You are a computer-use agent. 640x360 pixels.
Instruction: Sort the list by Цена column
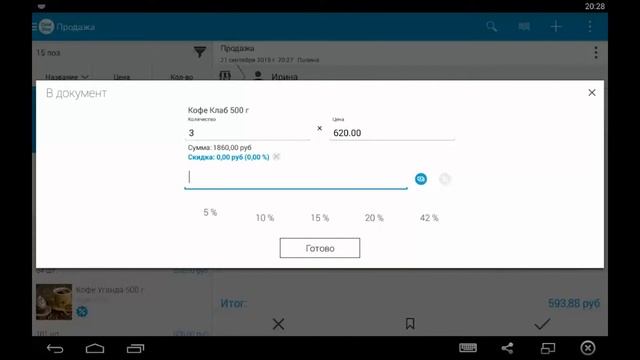tap(122, 77)
